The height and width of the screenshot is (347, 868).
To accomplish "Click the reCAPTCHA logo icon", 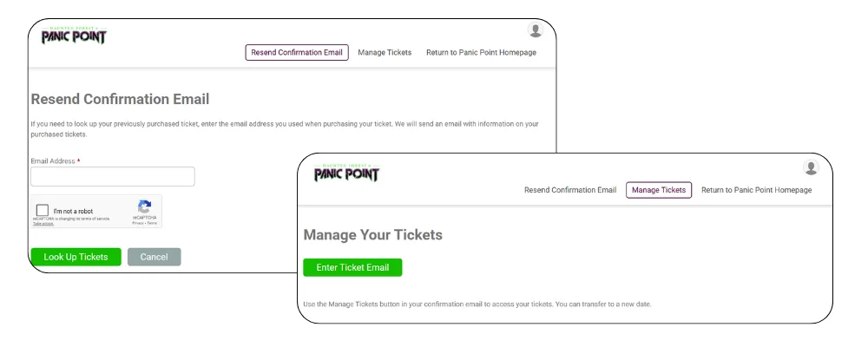I will [144, 206].
